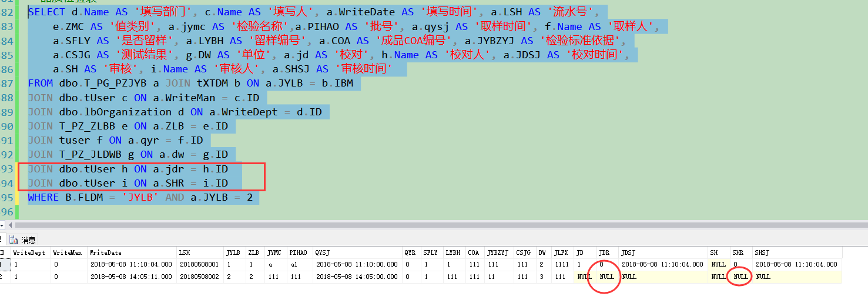Viewport: 868px width, 306px height.
Task: Click WriteDate cell 2018-05-08 11:10:04.000
Action: 132,264
